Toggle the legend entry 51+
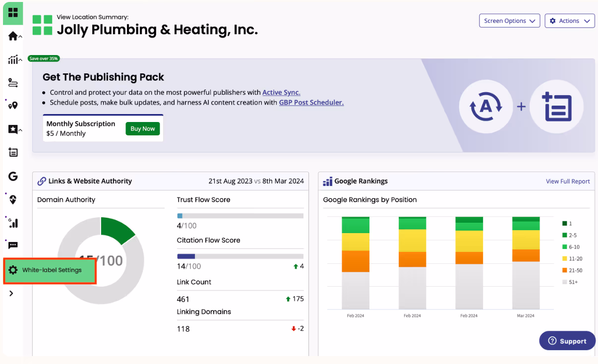 (570, 282)
